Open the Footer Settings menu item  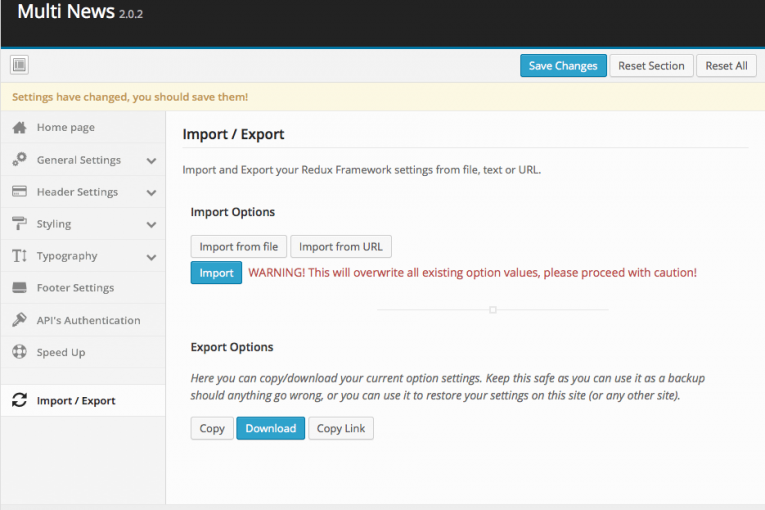point(83,288)
